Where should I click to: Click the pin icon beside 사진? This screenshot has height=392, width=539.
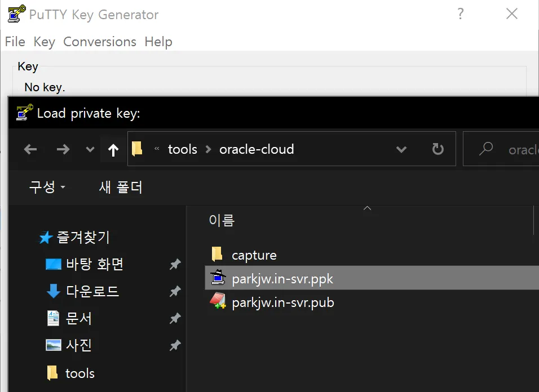(x=175, y=345)
